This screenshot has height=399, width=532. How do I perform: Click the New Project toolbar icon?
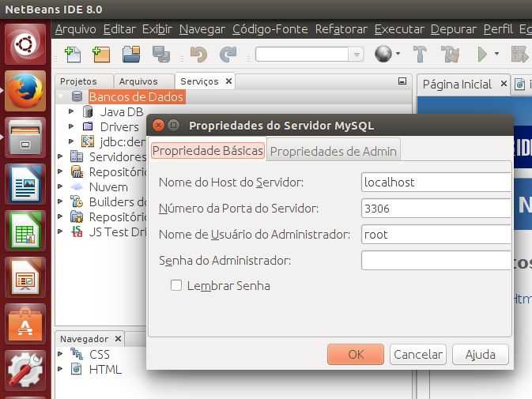tap(100, 55)
